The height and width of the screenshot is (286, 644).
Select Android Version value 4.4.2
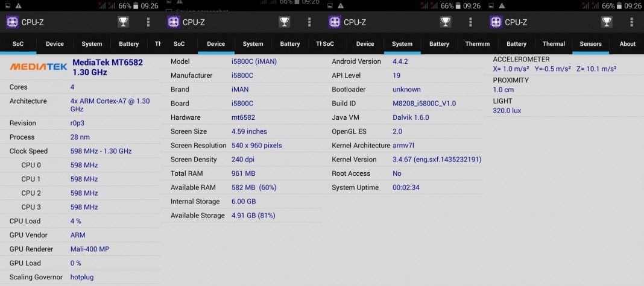400,61
